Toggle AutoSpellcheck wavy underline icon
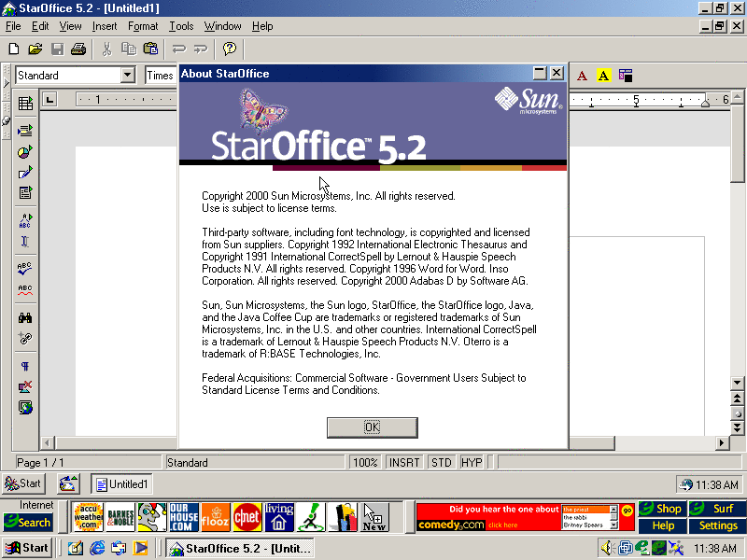 click(25, 290)
